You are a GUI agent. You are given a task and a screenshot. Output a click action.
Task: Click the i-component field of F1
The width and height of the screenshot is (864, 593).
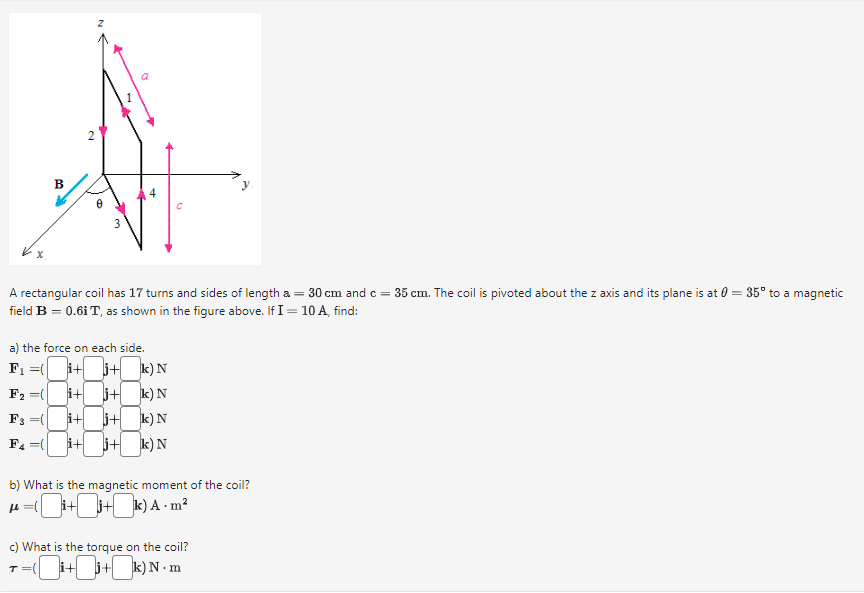point(57,367)
